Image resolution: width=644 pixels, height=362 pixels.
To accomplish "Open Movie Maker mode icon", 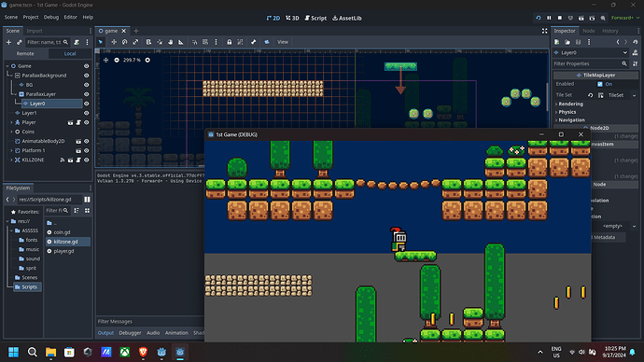I will (603, 18).
